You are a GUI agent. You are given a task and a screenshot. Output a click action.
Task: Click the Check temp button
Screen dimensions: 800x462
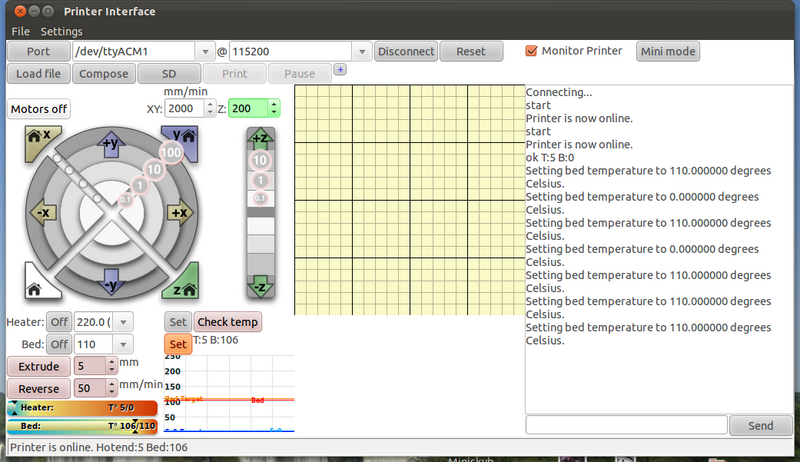(x=227, y=322)
